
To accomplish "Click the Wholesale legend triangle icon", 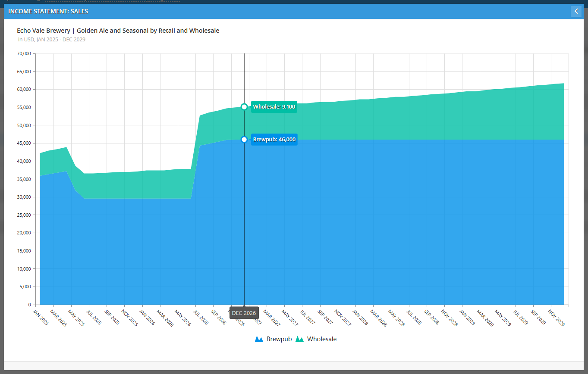I will [299, 340].
